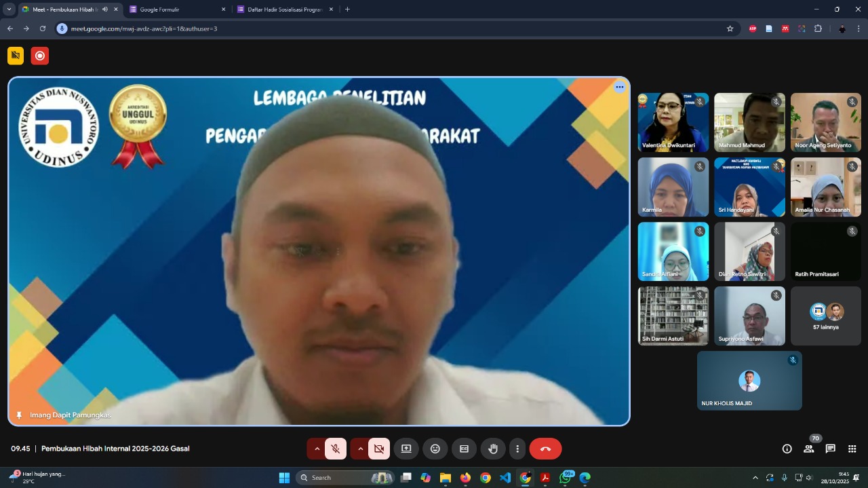Toggle the muted microphone button
This screenshot has height=488, width=868.
click(x=335, y=449)
